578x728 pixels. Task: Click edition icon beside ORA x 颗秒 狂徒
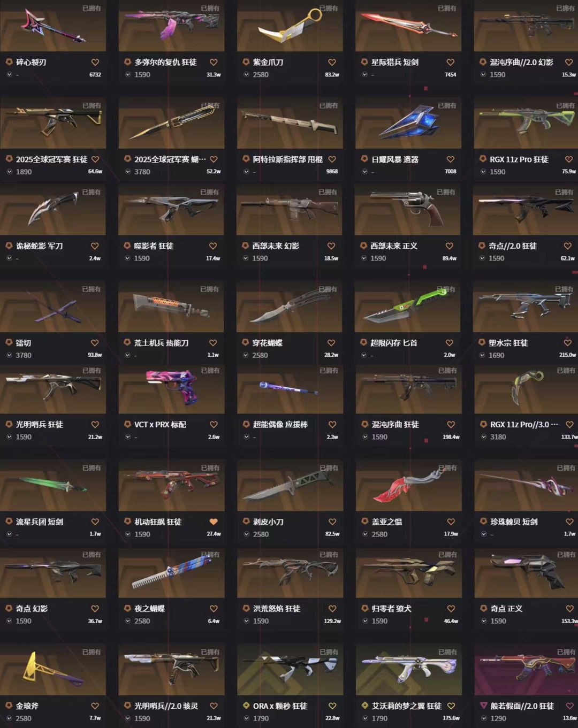pos(246,706)
